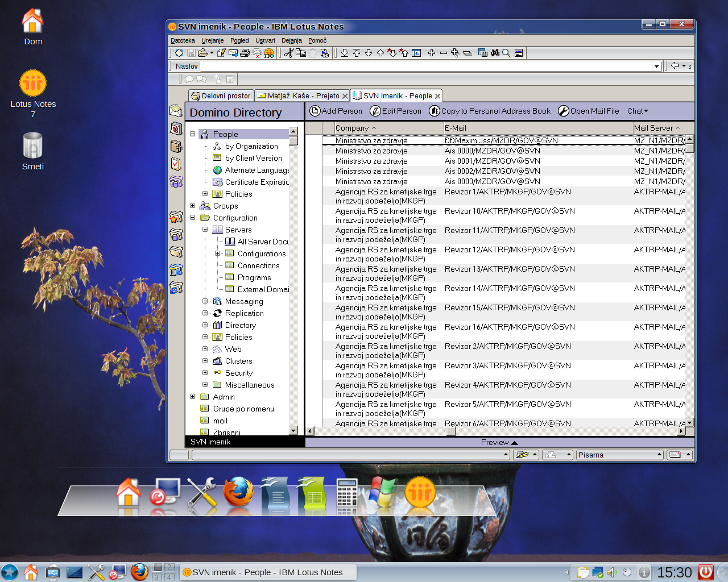The image size is (728, 582).
Task: Close the SVN imenik - People tab
Action: [437, 96]
